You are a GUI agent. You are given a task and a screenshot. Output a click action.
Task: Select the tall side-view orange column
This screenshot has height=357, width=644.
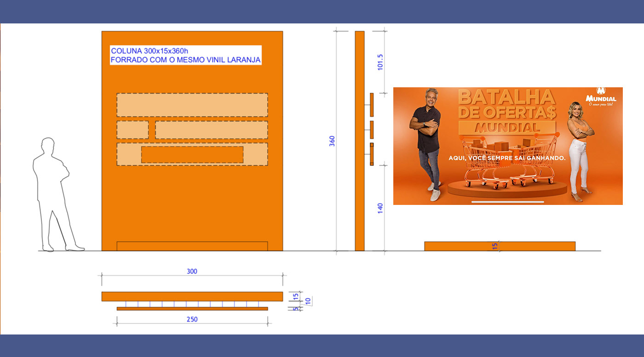360,141
